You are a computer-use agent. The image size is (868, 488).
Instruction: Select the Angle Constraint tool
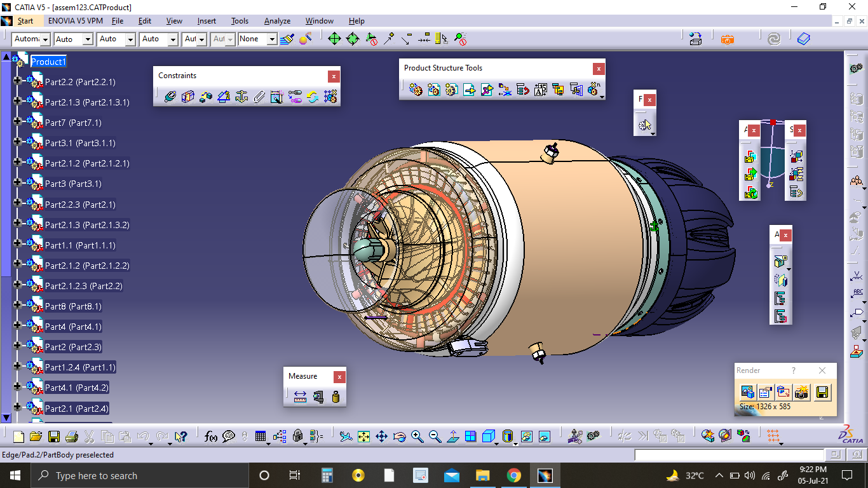[x=223, y=97]
